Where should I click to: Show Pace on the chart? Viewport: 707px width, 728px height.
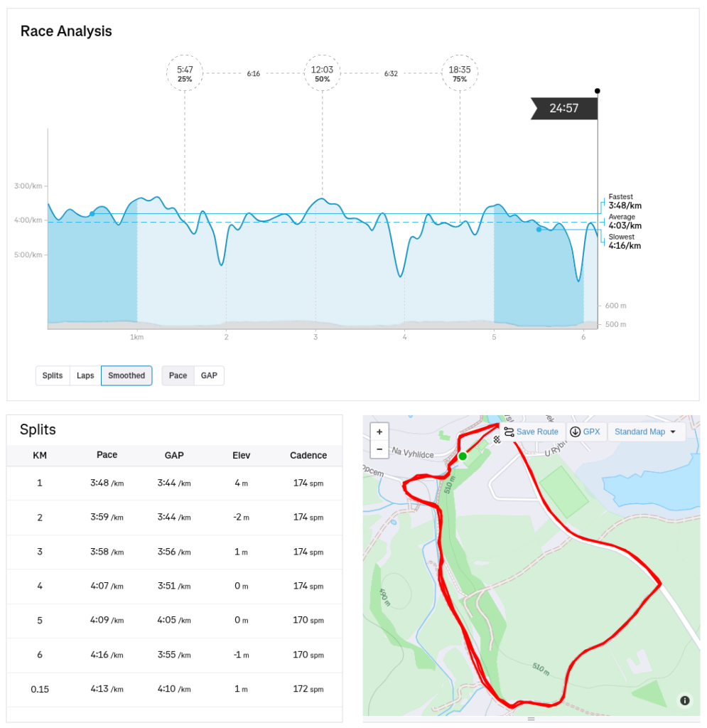178,375
